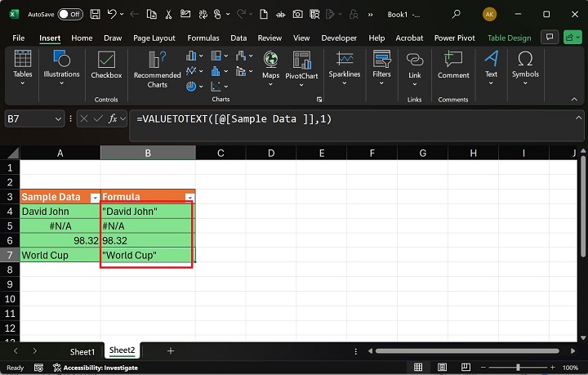Open the Table Design tab
The width and height of the screenshot is (588, 375).
(x=509, y=38)
